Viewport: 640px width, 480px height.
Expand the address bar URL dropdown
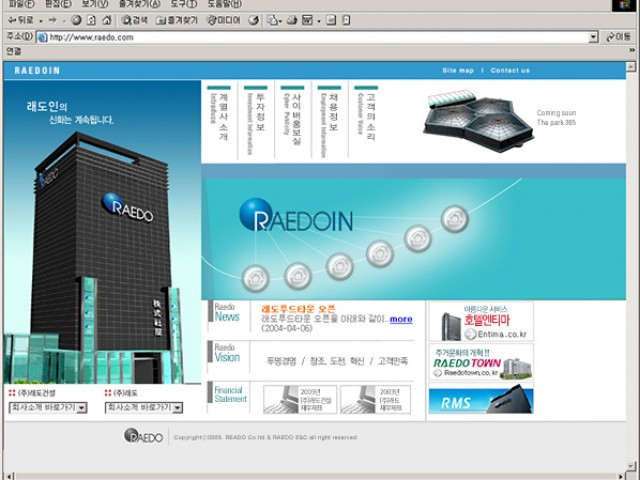pyautogui.click(x=593, y=37)
